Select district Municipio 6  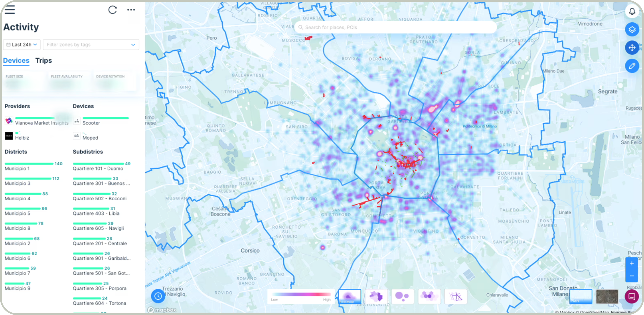pyautogui.click(x=21, y=256)
